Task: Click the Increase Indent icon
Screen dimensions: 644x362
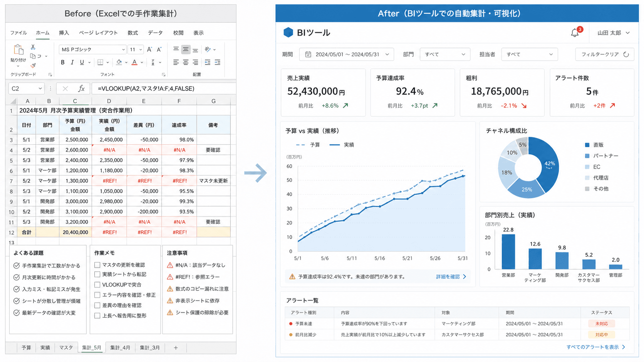Action: [x=218, y=62]
